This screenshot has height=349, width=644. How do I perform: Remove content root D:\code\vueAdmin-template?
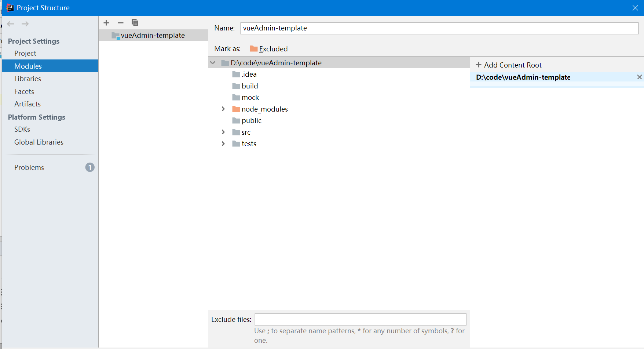pyautogui.click(x=639, y=77)
